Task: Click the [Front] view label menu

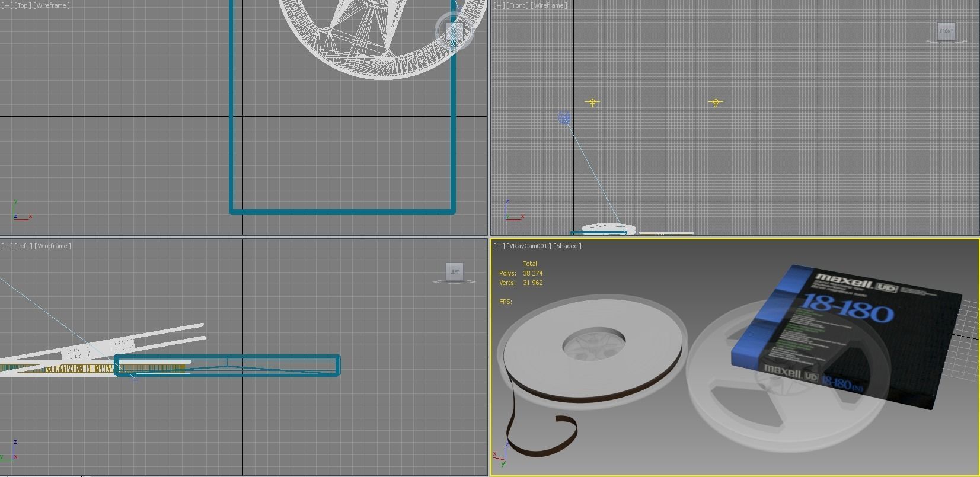Action: click(518, 5)
